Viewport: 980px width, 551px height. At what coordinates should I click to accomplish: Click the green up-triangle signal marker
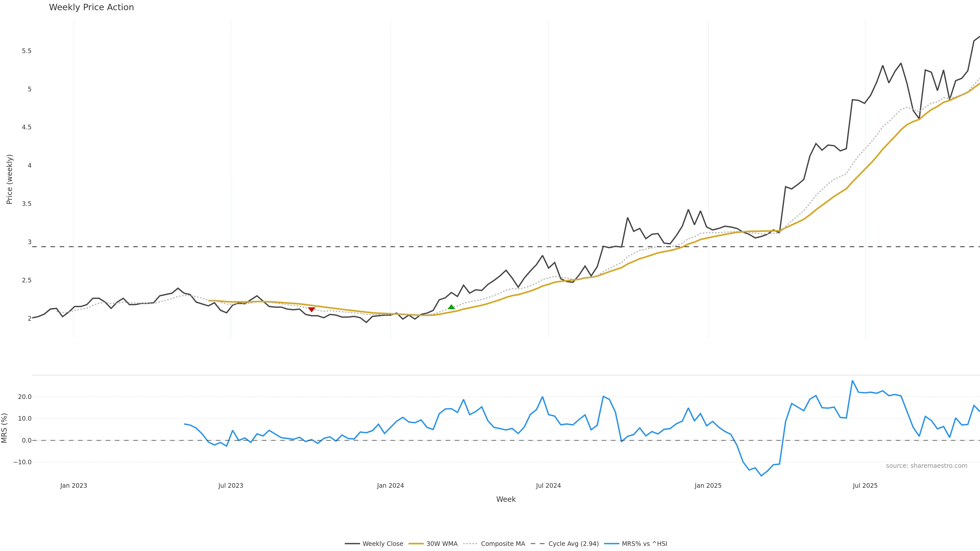click(451, 307)
